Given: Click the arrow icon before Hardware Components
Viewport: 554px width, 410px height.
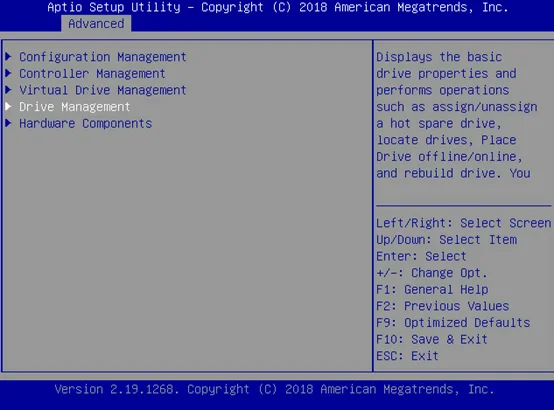Looking at the screenshot, I should (x=8, y=122).
